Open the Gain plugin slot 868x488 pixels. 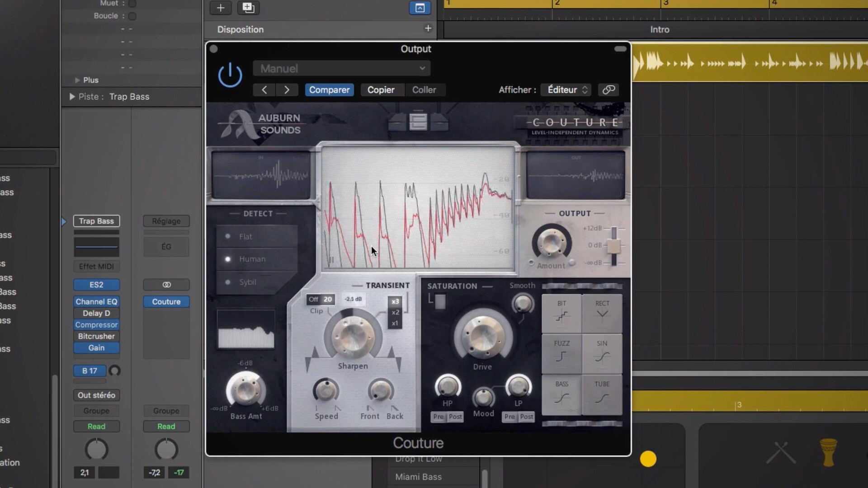pos(96,347)
